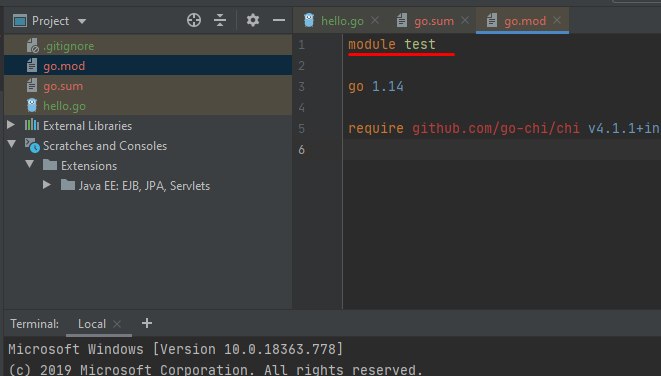661x376 pixels.
Task: Click the Extensions folder icon
Action: [x=50, y=165]
